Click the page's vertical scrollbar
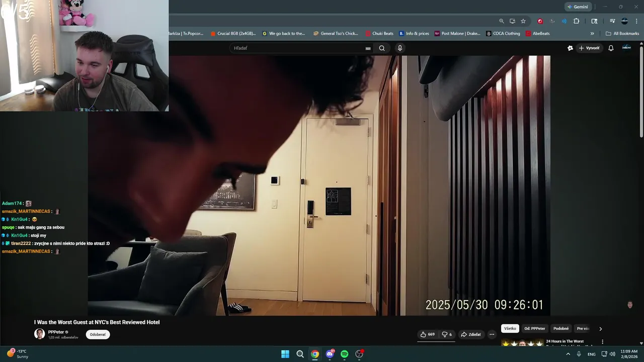Image resolution: width=644 pixels, height=362 pixels. tap(641, 90)
